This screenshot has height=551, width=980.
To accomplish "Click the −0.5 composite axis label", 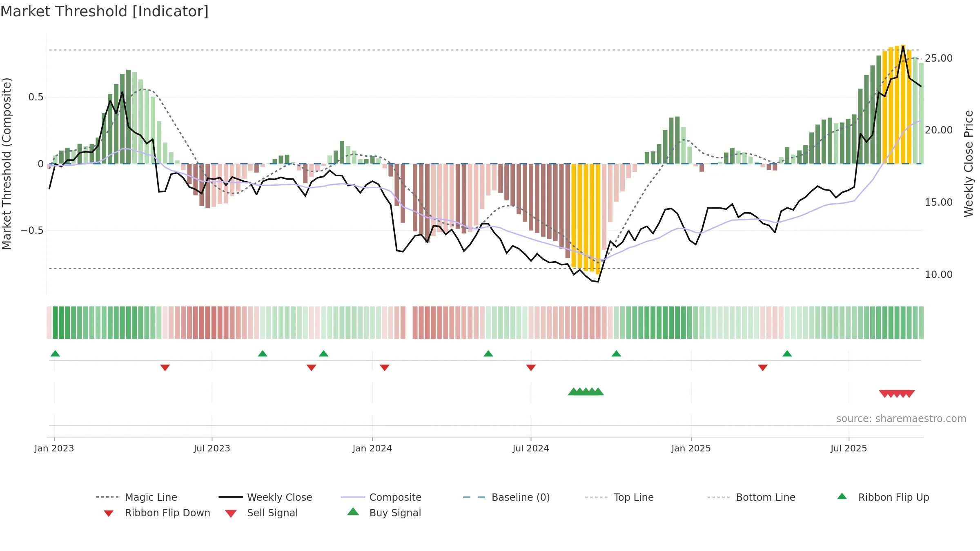I will click(32, 231).
